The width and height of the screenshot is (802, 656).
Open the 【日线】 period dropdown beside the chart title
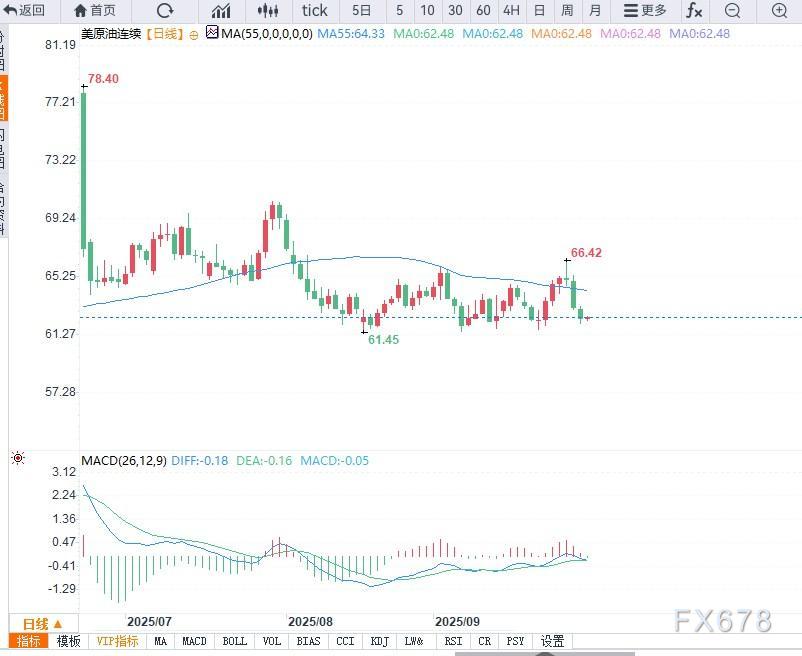point(164,34)
